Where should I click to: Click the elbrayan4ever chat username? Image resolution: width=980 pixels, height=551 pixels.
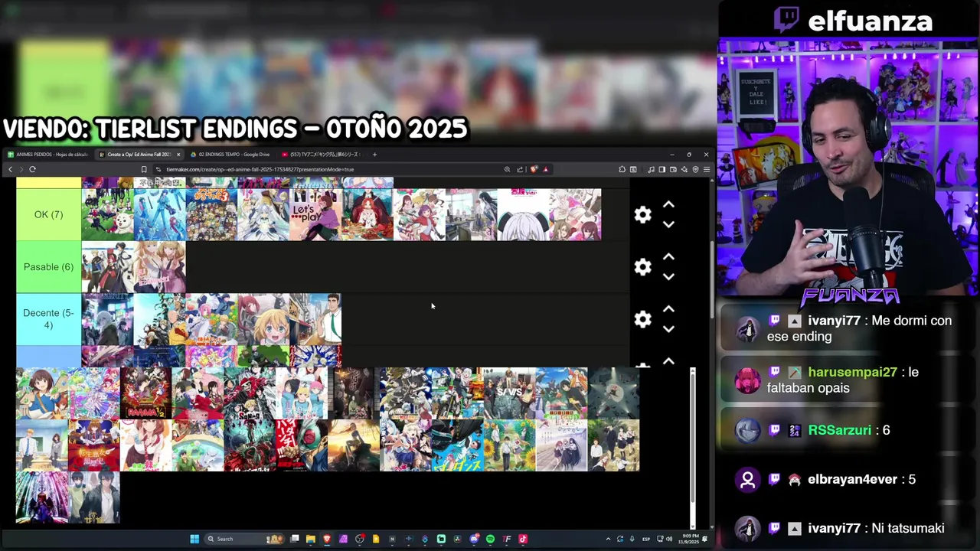click(852, 479)
